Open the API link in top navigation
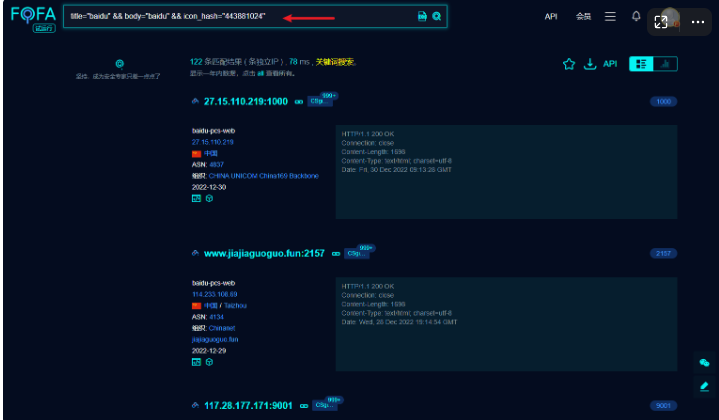Viewport: 719px width, 420px height. (x=551, y=17)
